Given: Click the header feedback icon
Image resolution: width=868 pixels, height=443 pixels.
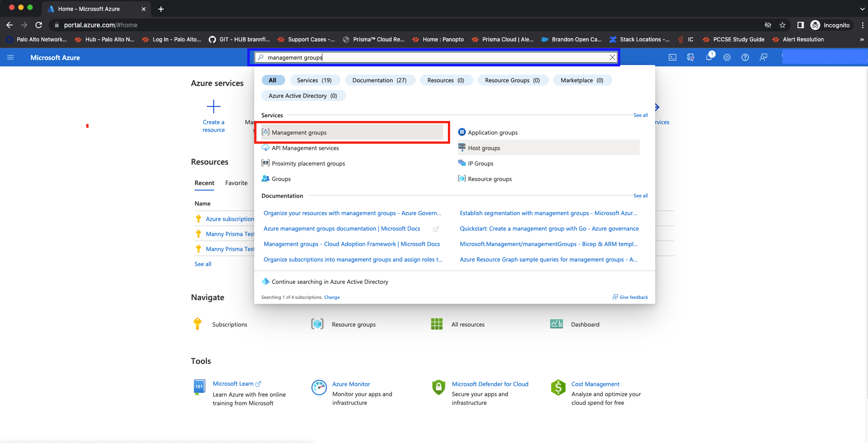Looking at the screenshot, I should [x=763, y=57].
